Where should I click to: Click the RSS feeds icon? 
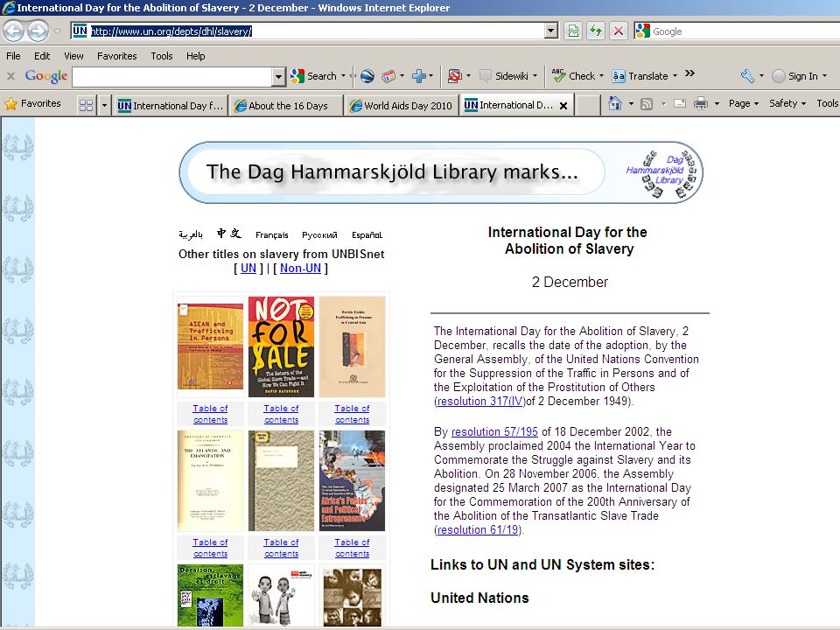[x=647, y=104]
